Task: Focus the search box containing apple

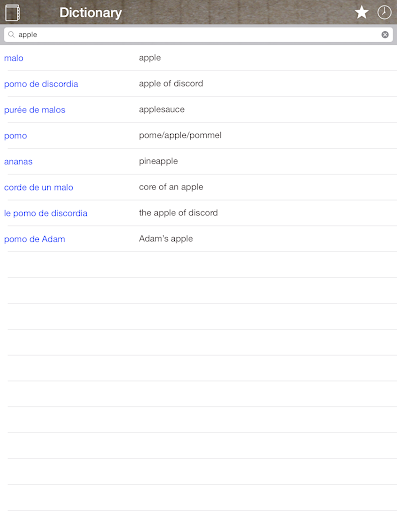Action: click(x=198, y=35)
